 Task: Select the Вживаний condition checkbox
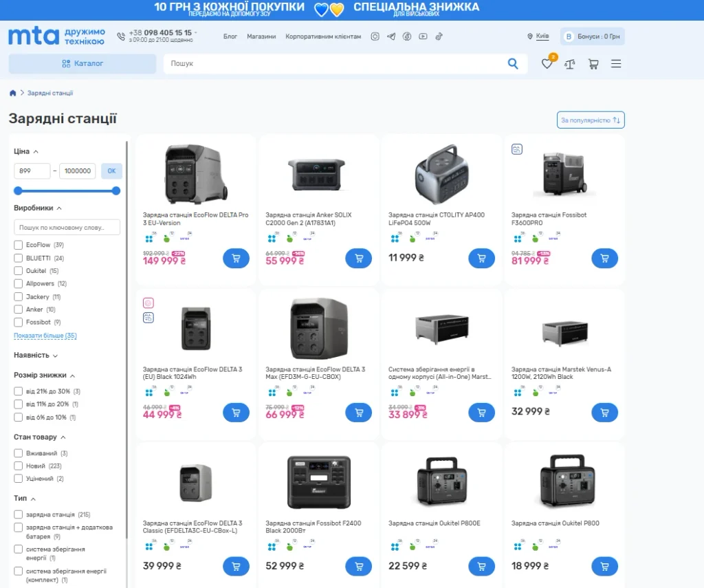[x=19, y=453]
